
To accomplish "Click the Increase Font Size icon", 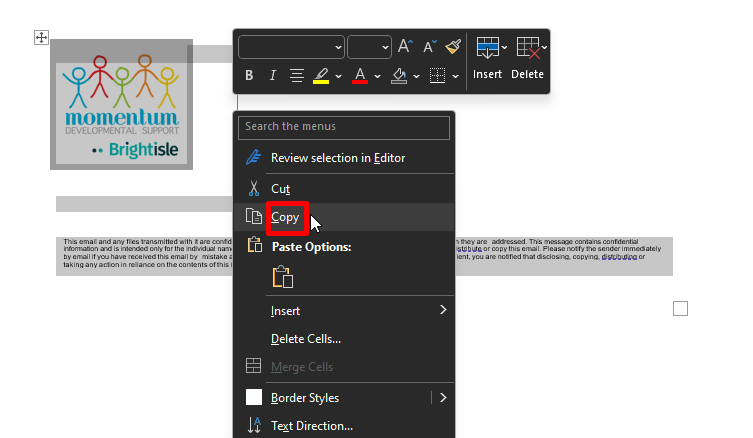I will click(405, 46).
